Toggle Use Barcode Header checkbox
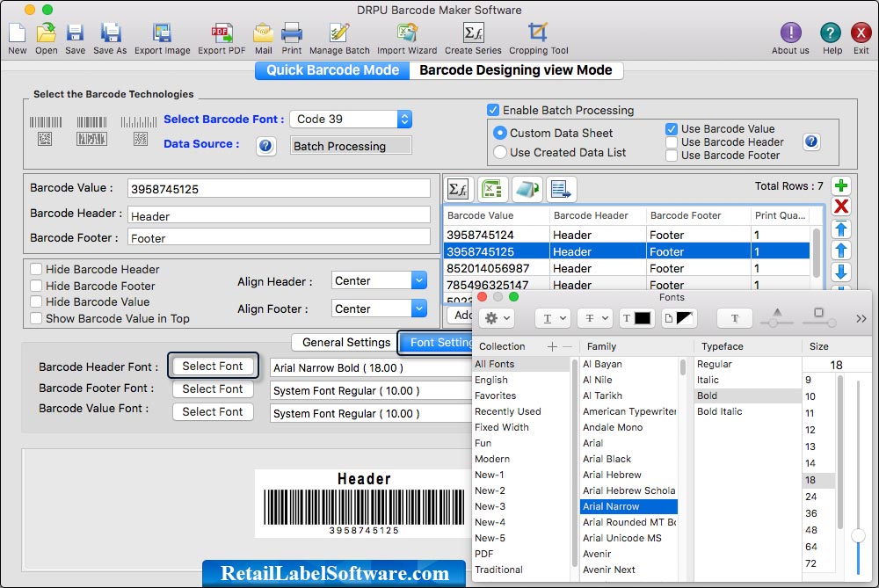Viewport: 879px width, 588px height. point(672,142)
